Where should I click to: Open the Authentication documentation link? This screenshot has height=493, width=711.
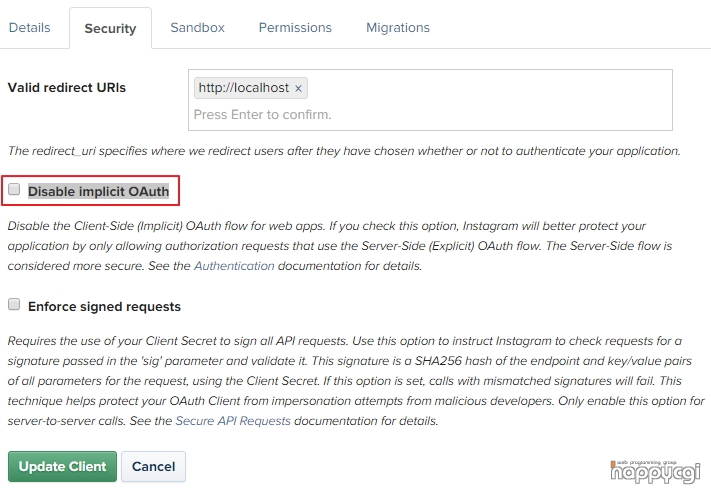[x=234, y=266]
